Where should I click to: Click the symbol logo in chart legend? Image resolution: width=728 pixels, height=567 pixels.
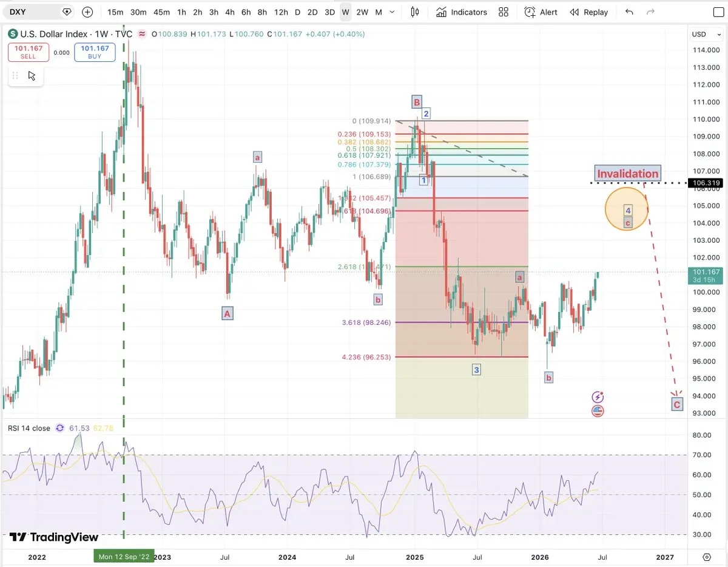[x=13, y=34]
